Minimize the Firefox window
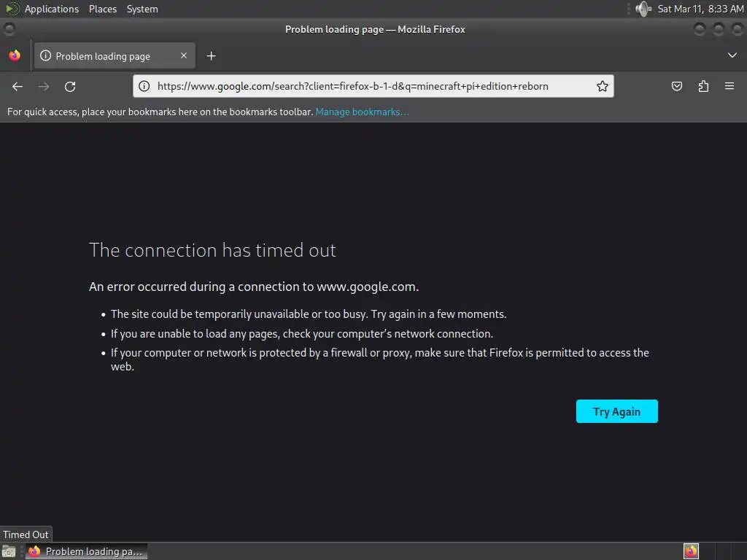 700,29
